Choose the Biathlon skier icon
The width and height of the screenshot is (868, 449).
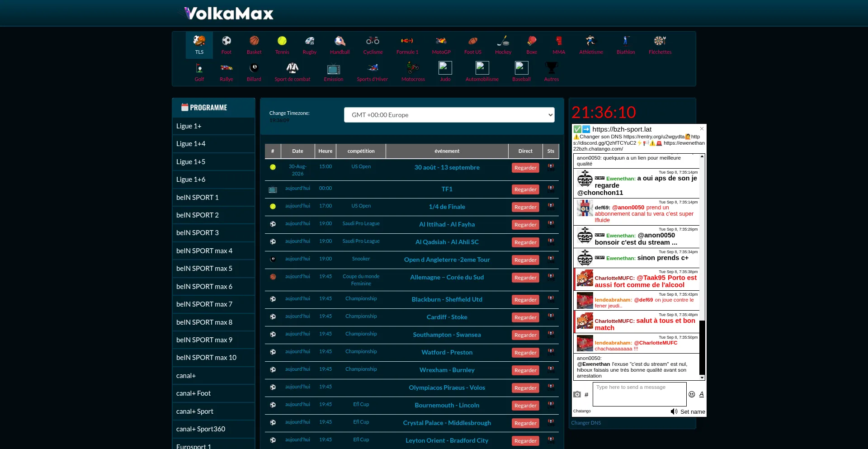(626, 41)
